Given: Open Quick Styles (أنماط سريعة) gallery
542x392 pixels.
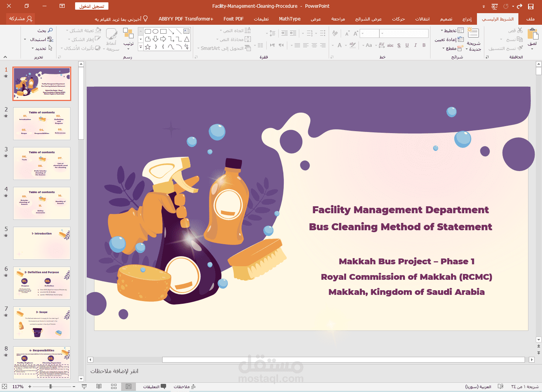Looking at the screenshot, I should pos(112,39).
